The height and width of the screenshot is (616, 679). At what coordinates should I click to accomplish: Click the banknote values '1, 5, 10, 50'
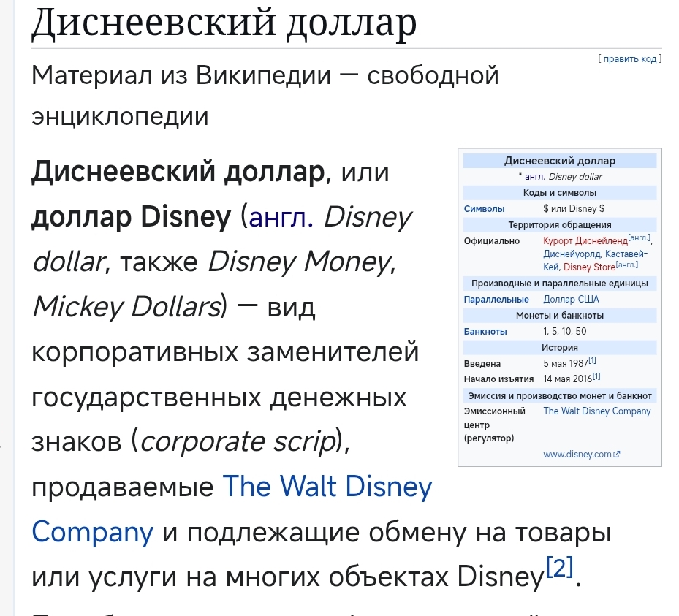[x=565, y=331]
